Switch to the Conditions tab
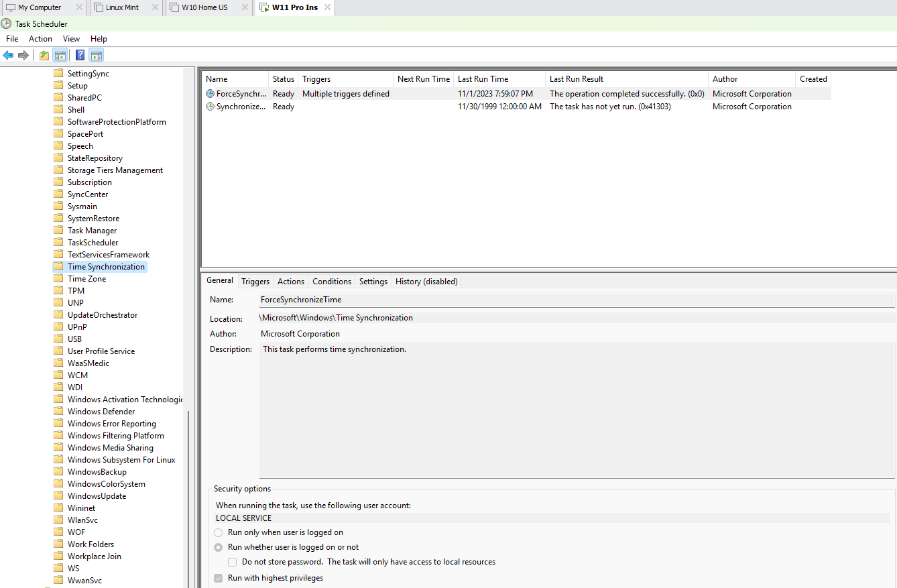The width and height of the screenshot is (897, 588). tap(332, 282)
